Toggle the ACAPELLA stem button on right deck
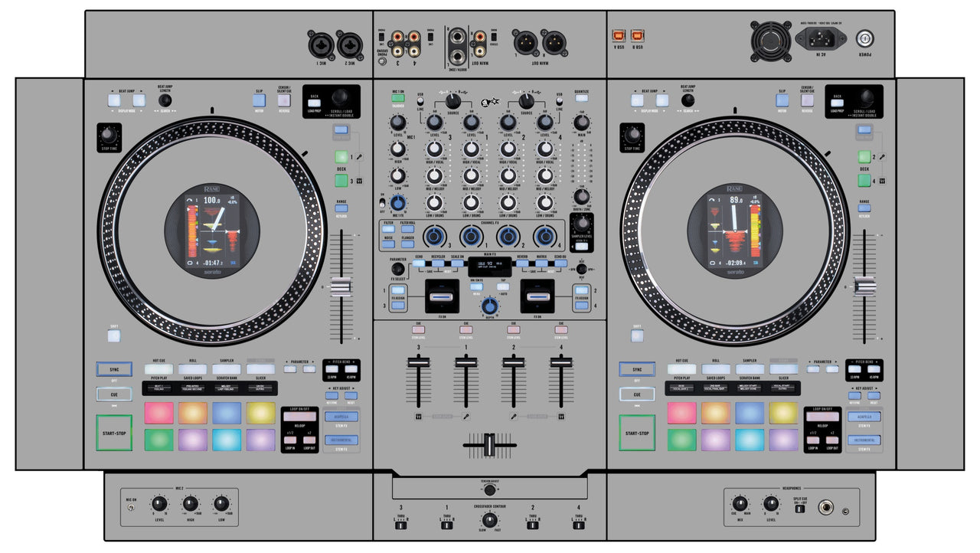980x553 pixels. click(864, 417)
